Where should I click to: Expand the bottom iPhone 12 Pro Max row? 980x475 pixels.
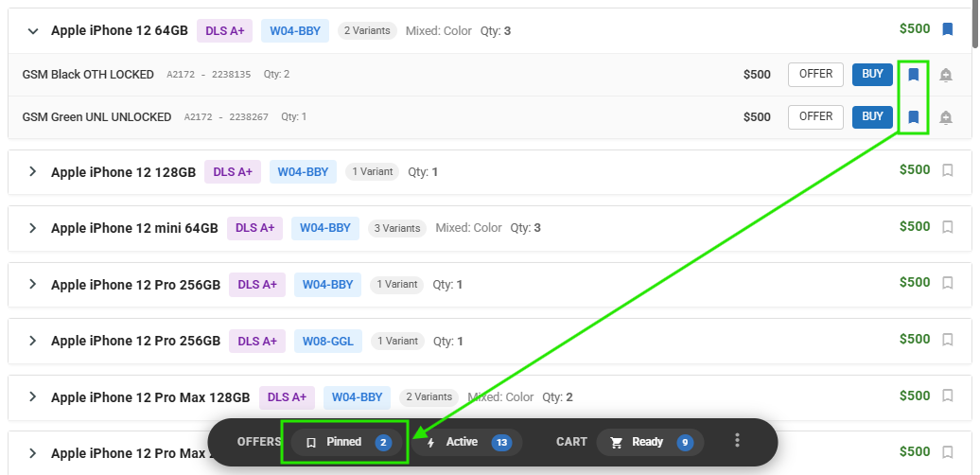pyautogui.click(x=33, y=453)
